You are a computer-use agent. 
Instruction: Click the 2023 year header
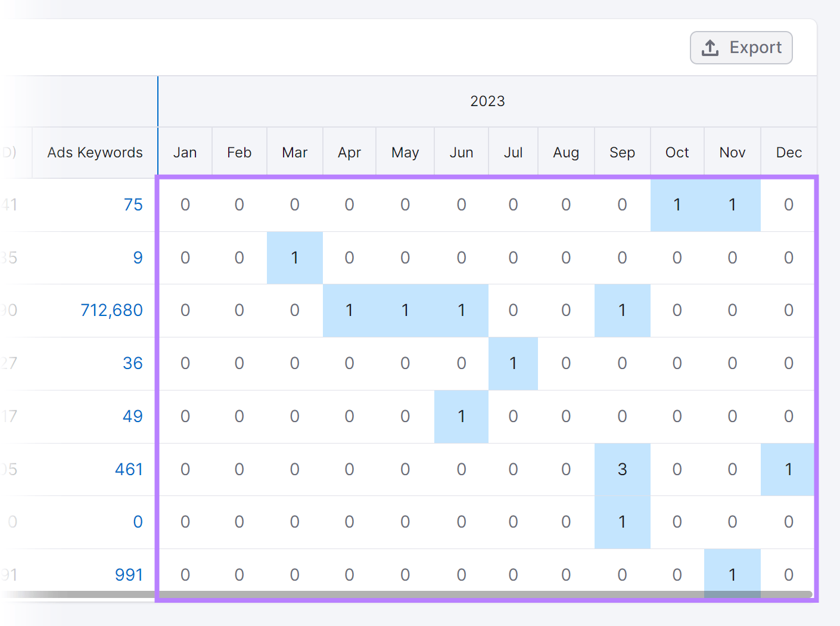[487, 101]
